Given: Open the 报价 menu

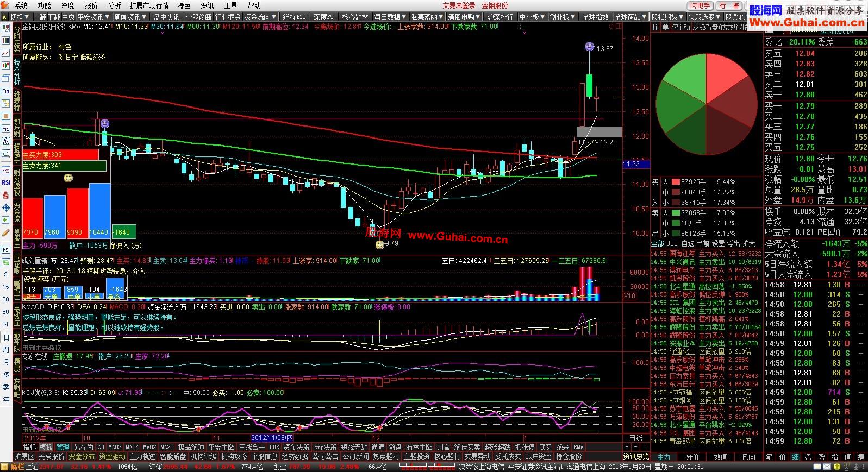Looking at the screenshot, I should click(91, 5).
